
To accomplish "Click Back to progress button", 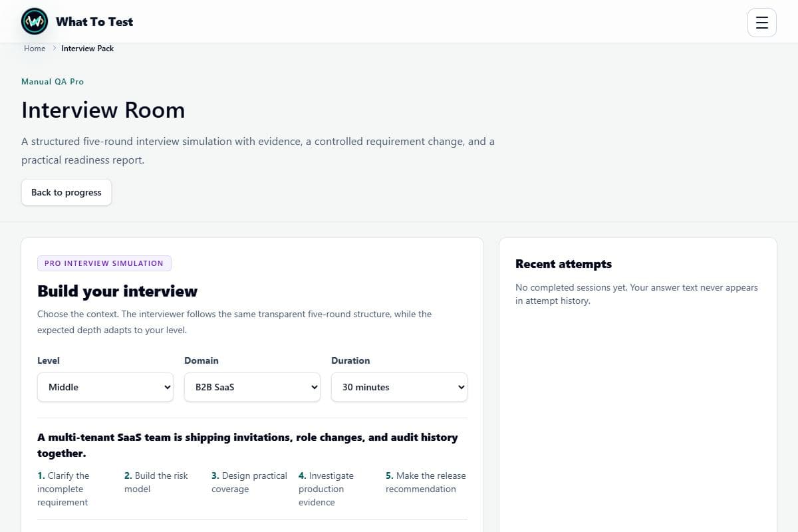I will click(66, 192).
